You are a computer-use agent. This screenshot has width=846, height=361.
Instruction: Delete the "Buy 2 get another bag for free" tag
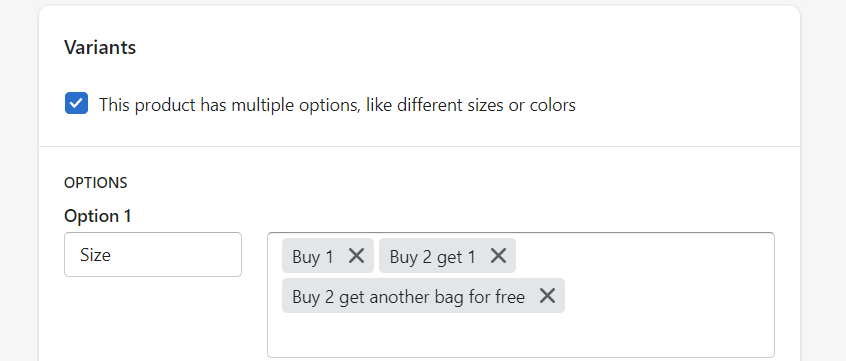click(547, 296)
